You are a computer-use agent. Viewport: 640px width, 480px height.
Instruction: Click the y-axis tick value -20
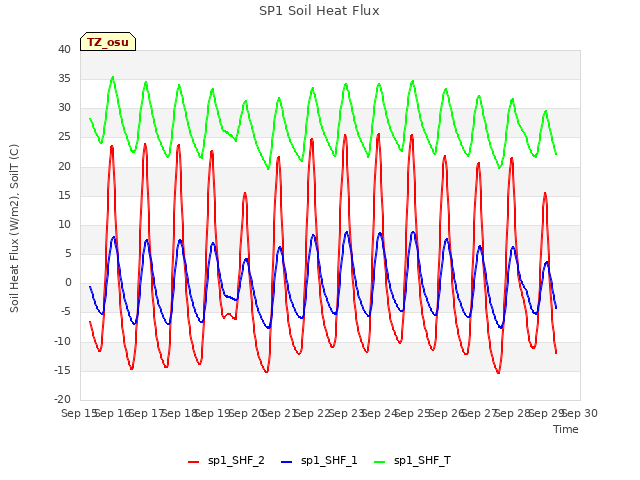coord(63,399)
